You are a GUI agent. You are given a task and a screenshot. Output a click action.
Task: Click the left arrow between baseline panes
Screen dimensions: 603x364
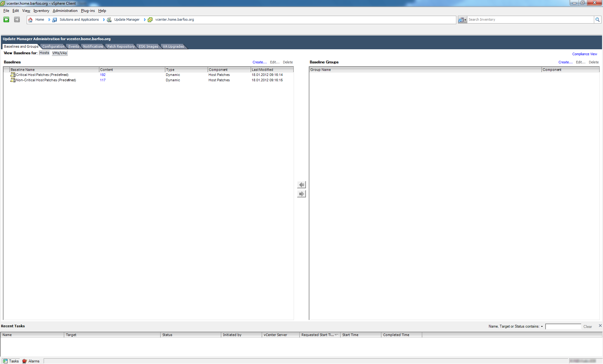pos(301,185)
